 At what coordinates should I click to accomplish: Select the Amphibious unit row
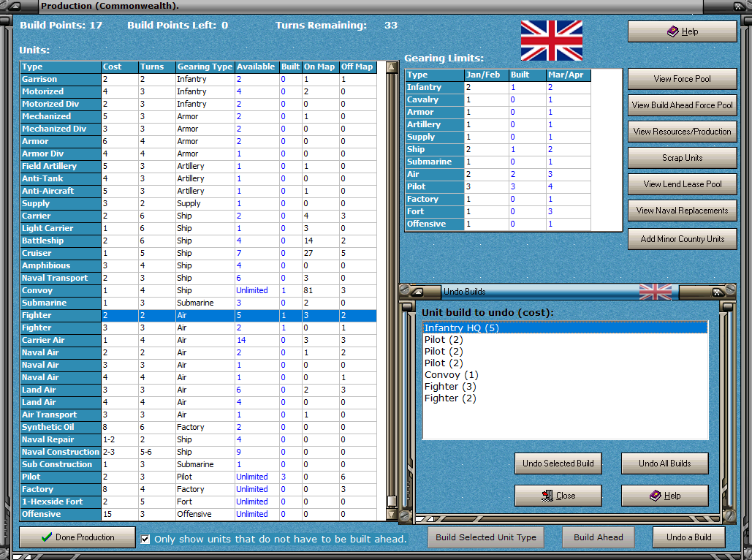coord(198,266)
